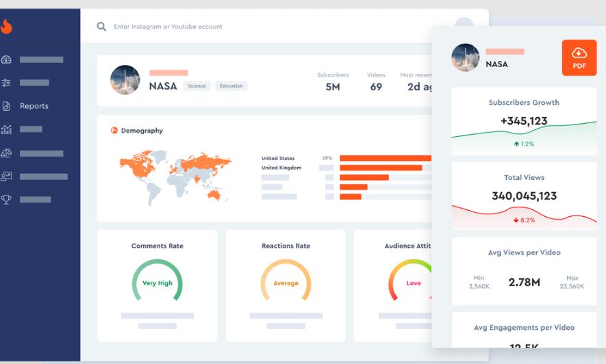
Task: Click the magnifier search icon
Action: tap(101, 27)
